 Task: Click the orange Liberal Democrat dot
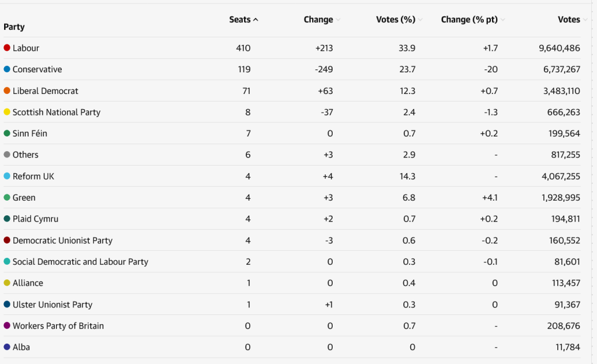pyautogui.click(x=7, y=90)
